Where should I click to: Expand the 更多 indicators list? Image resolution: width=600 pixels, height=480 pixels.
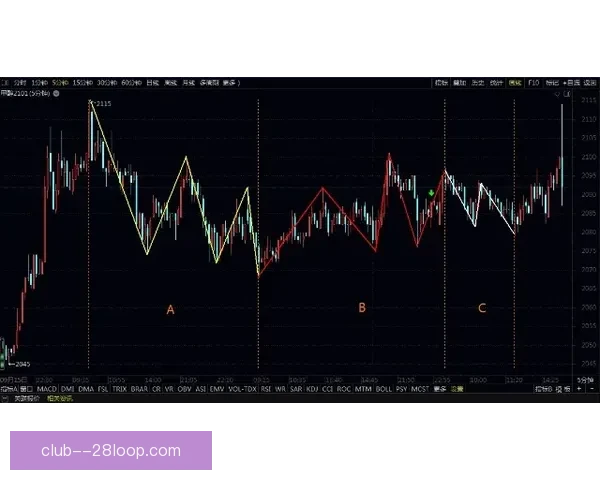(440, 389)
